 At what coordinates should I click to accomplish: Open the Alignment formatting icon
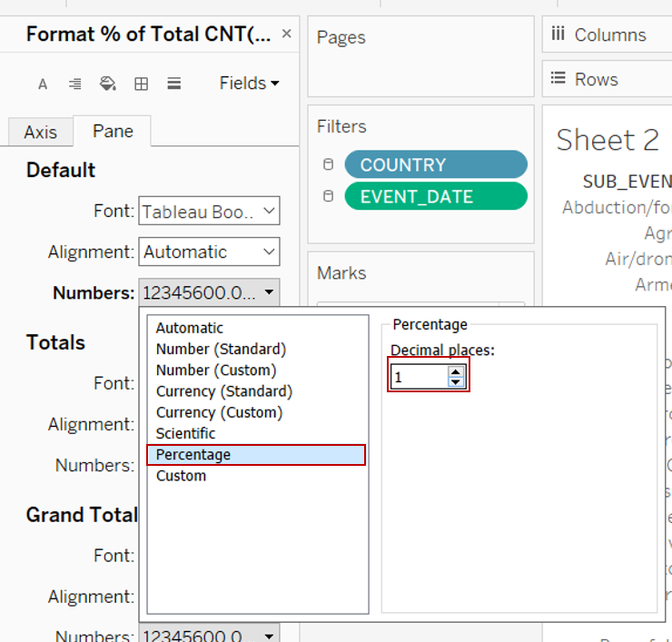(75, 84)
